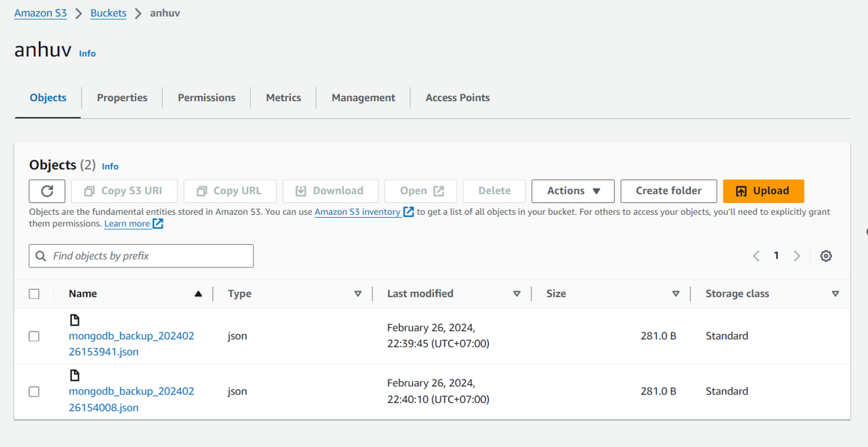Switch to the Permissions tab
Viewport: 868px width, 447px height.
coord(206,97)
